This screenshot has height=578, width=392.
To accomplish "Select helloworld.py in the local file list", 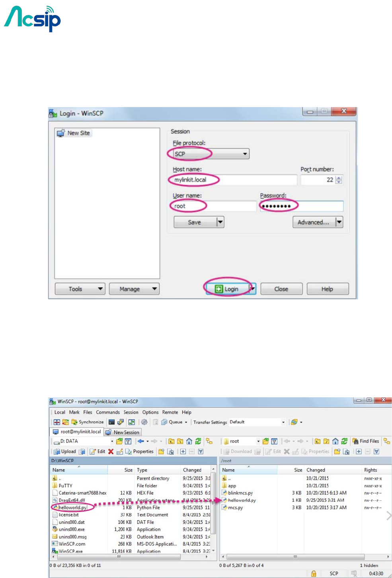I will coord(73,508).
